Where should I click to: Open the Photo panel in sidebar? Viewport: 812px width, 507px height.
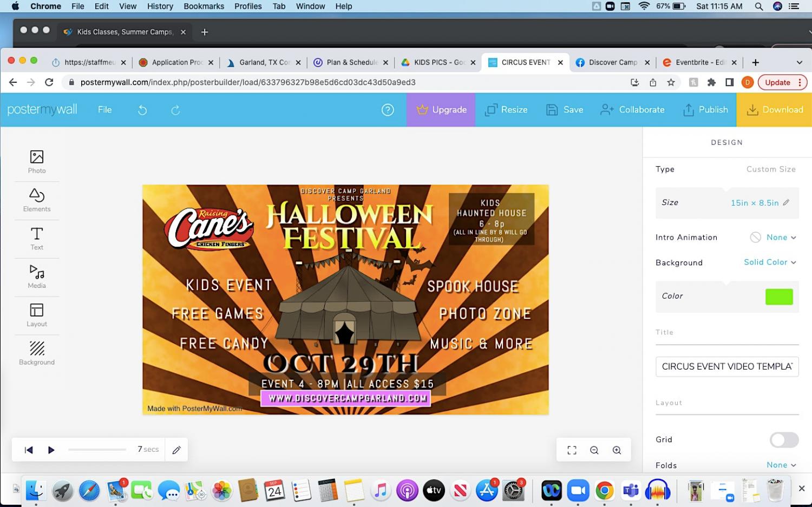37,162
